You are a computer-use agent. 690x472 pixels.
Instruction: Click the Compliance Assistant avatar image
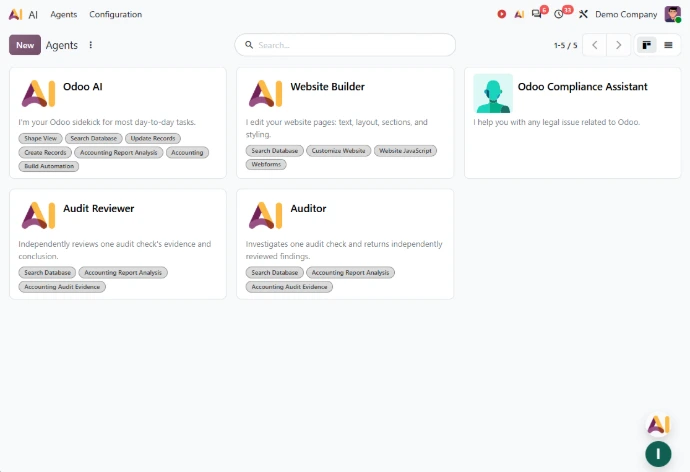point(493,93)
